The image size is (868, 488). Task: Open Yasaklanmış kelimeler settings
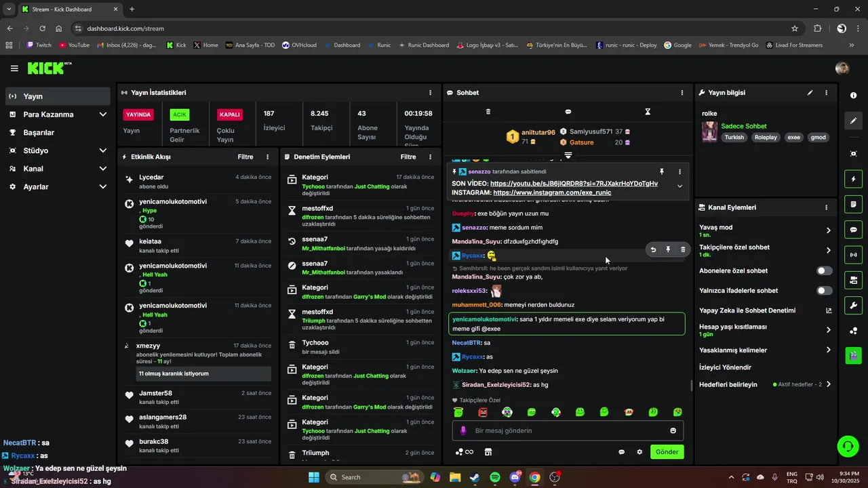[765, 350]
